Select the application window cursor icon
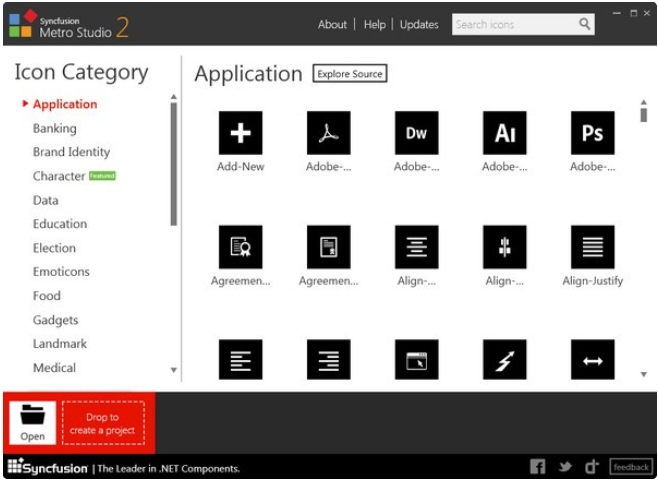Image resolution: width=658 pixels, height=481 pixels. coord(417,360)
